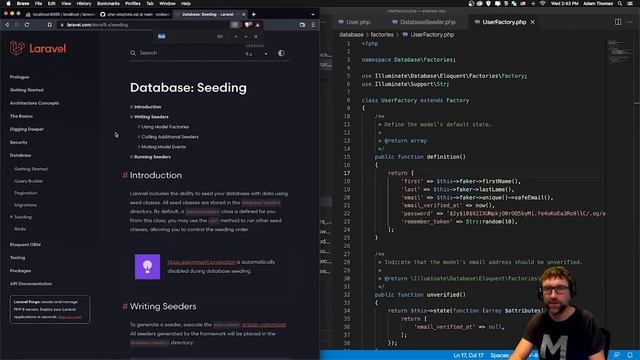Jump to Running Seeders section
Screen dimensions: 640x360
click(153, 157)
